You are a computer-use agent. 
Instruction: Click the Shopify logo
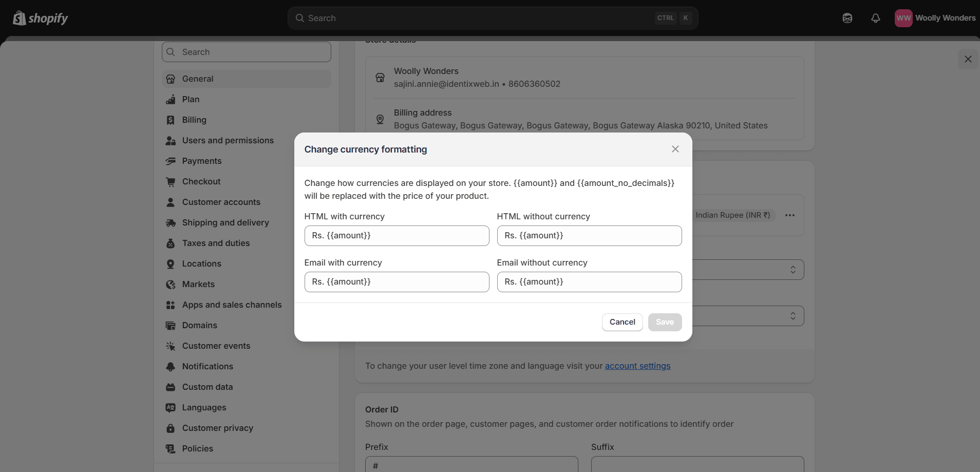[x=41, y=18]
